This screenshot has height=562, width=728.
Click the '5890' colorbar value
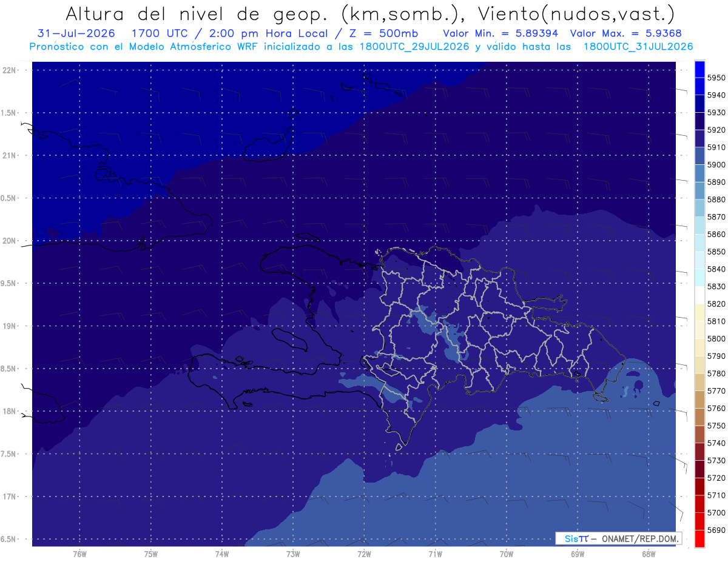pyautogui.click(x=716, y=182)
